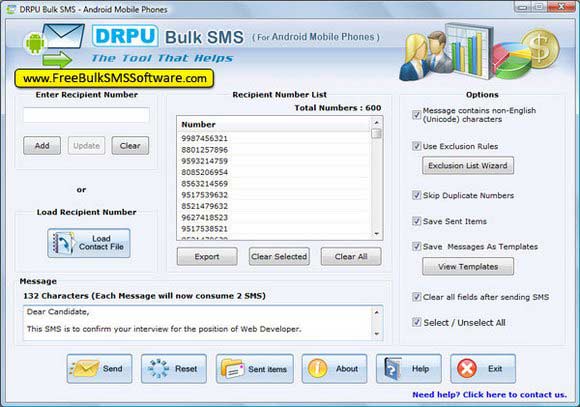Screen dimensions: 580x407
Task: Click the Enter Recipient Number input field
Action: pos(86,115)
